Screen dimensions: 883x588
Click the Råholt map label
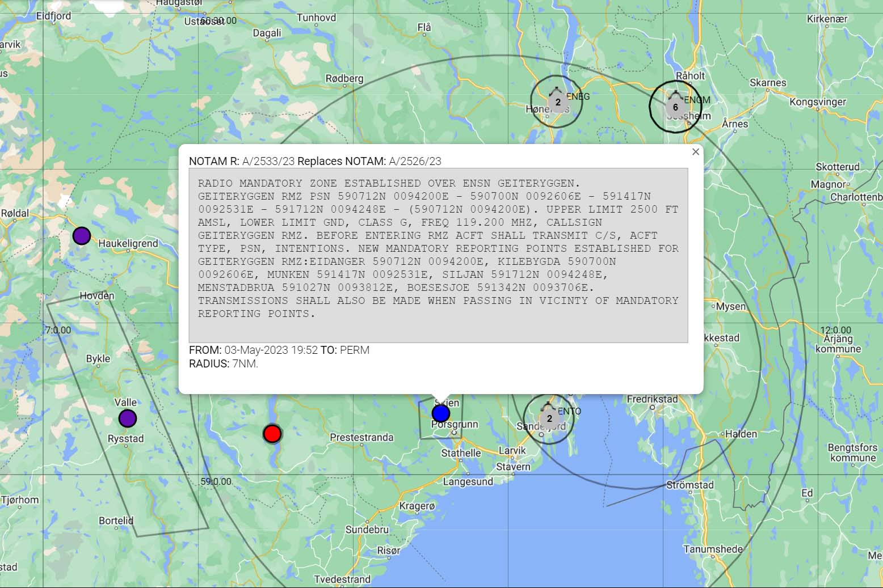click(x=690, y=75)
